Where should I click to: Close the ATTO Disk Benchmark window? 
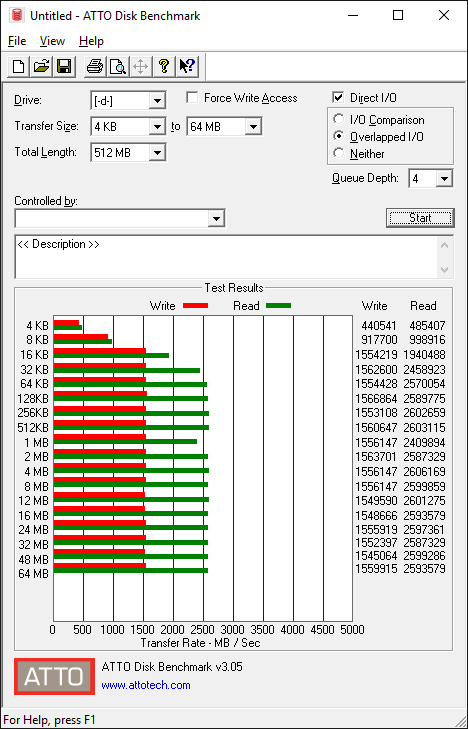point(444,15)
